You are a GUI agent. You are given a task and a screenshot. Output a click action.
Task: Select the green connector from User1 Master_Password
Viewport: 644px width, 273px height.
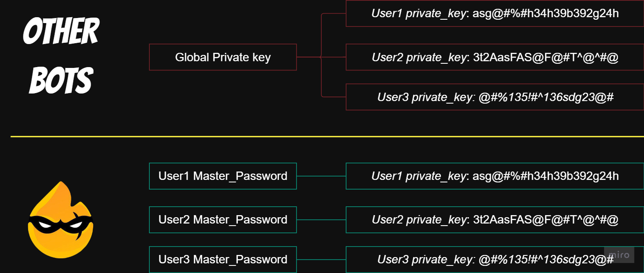pos(321,176)
